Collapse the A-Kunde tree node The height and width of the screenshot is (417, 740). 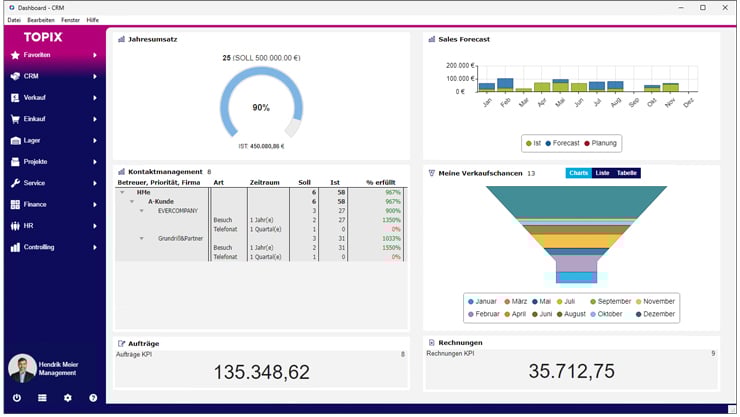pos(131,201)
